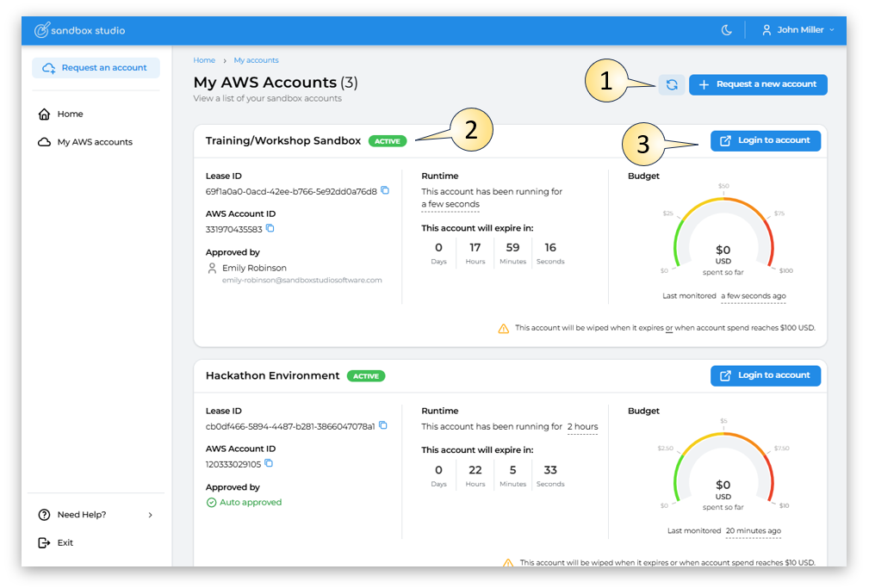Click the $100 budget gauge
The image size is (875, 588).
tap(723, 231)
